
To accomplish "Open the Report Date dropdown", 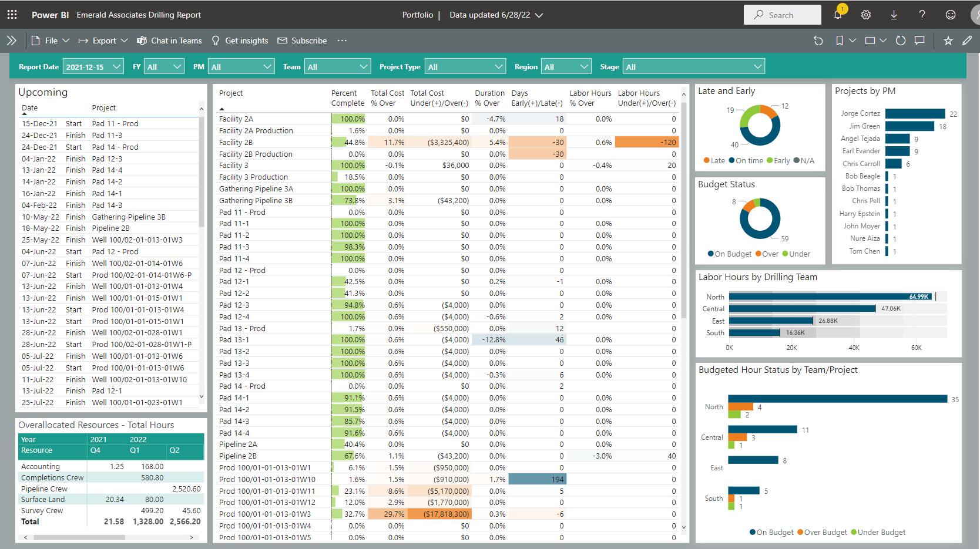I will coord(93,67).
